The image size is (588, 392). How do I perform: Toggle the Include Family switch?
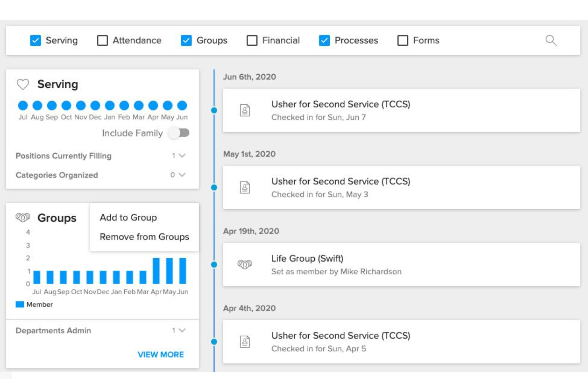pos(179,133)
